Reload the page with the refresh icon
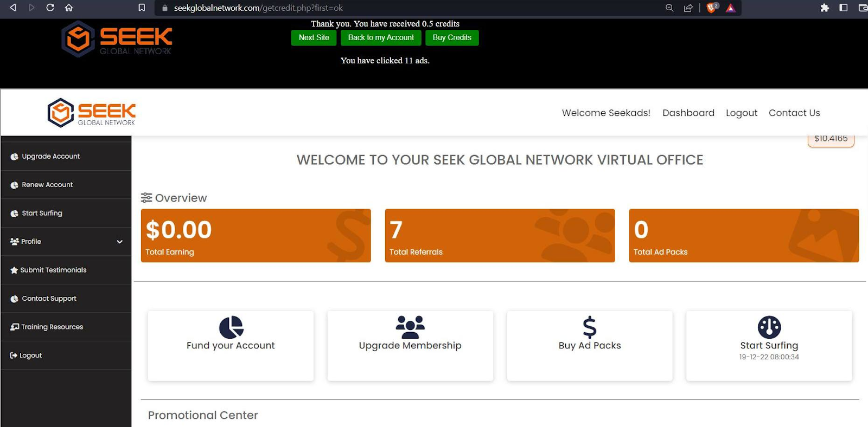This screenshot has height=427, width=868. (x=50, y=8)
